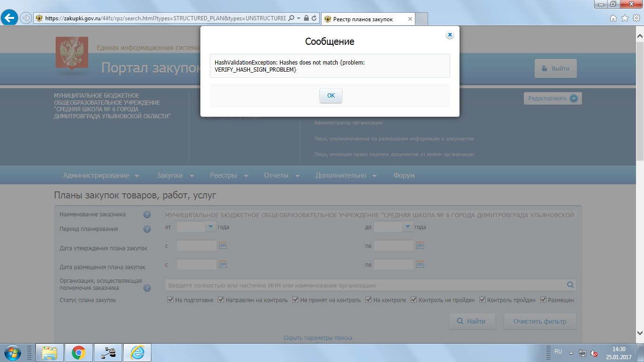
Task: Toggle the Контроль пройден checkbox
Action: click(483, 300)
